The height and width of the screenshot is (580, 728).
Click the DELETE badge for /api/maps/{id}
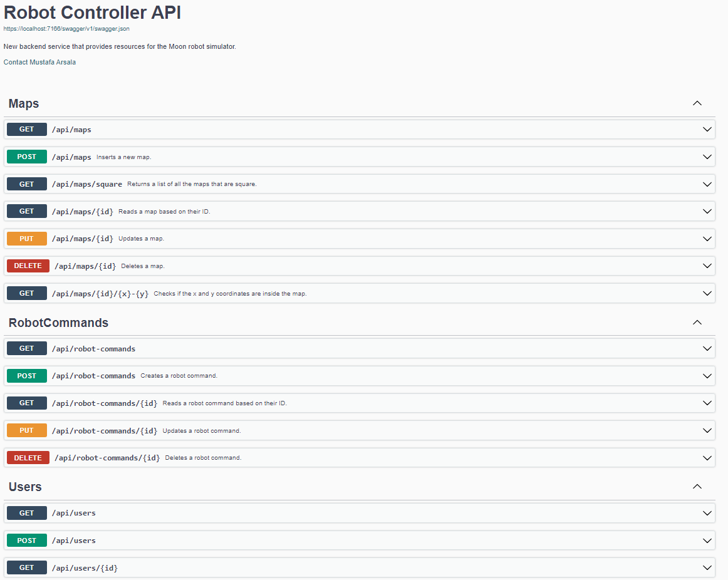(28, 266)
